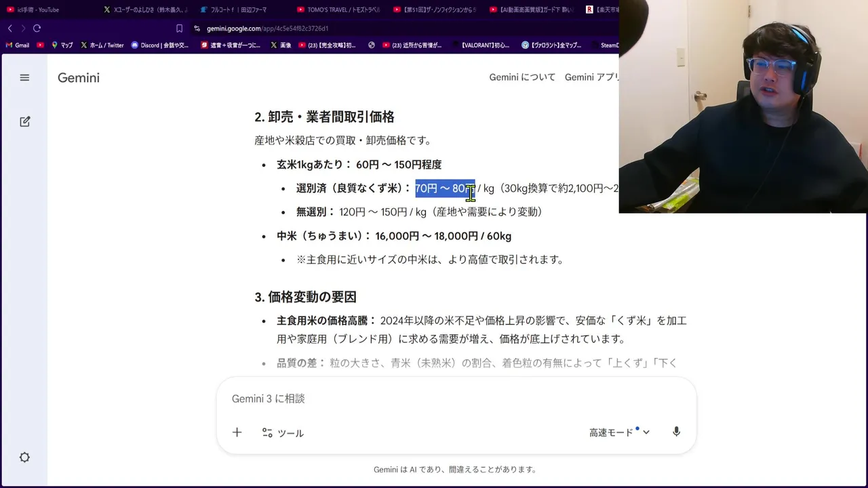Screen dimensions: 868x488
Task: Open the '(23)【完全攻略】初...' bookmark
Action: click(x=327, y=45)
